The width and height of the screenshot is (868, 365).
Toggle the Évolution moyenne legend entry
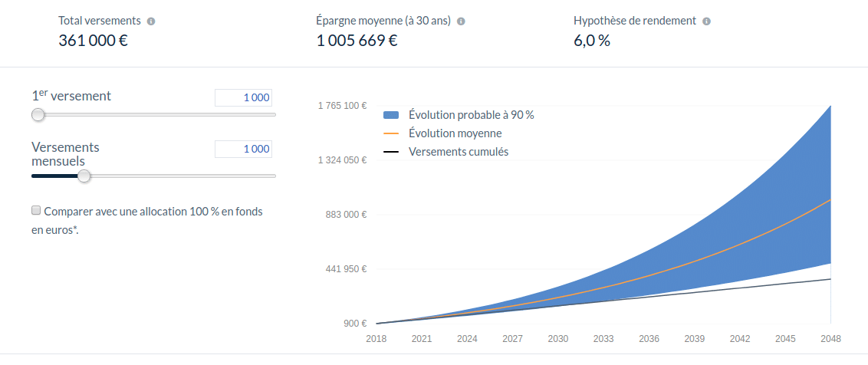(442, 133)
